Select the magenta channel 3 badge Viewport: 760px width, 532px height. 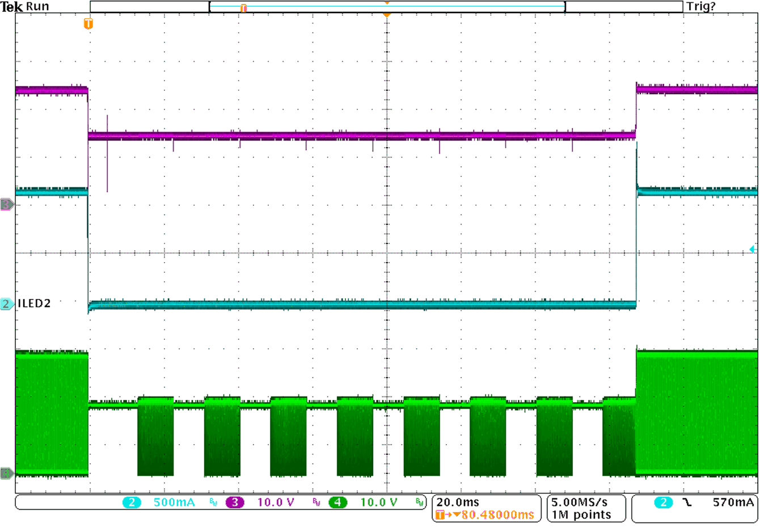235,502
